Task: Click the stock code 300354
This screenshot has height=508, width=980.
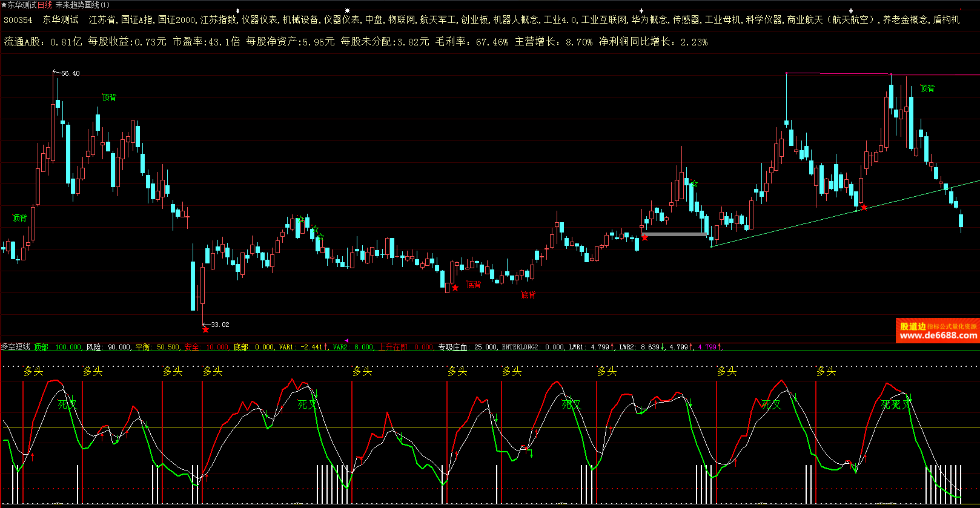Action: click(x=18, y=20)
